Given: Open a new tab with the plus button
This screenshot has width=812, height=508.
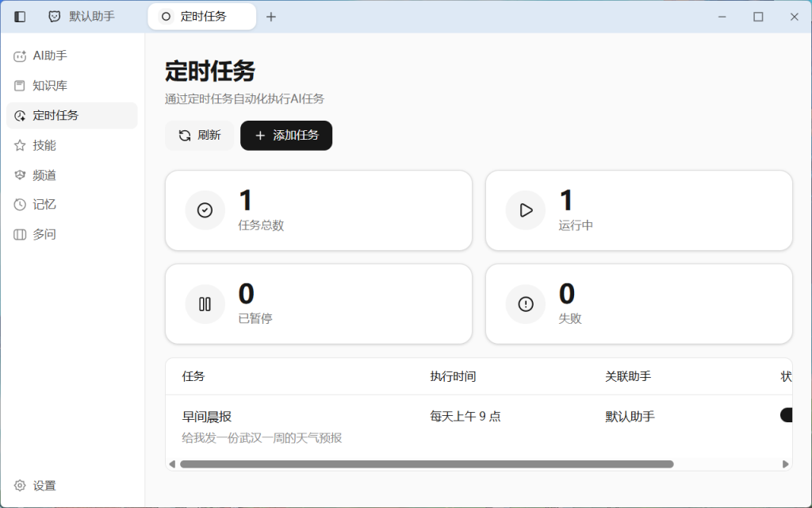Looking at the screenshot, I should (x=271, y=16).
